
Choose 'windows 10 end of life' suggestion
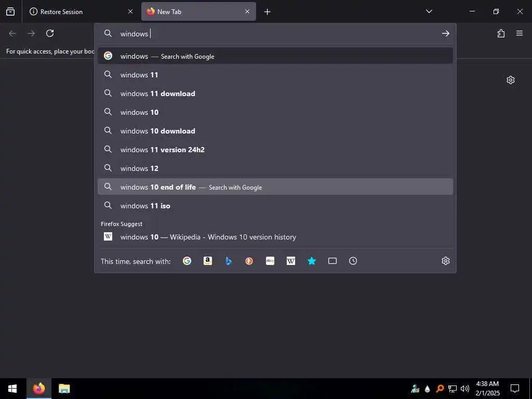pyautogui.click(x=275, y=187)
